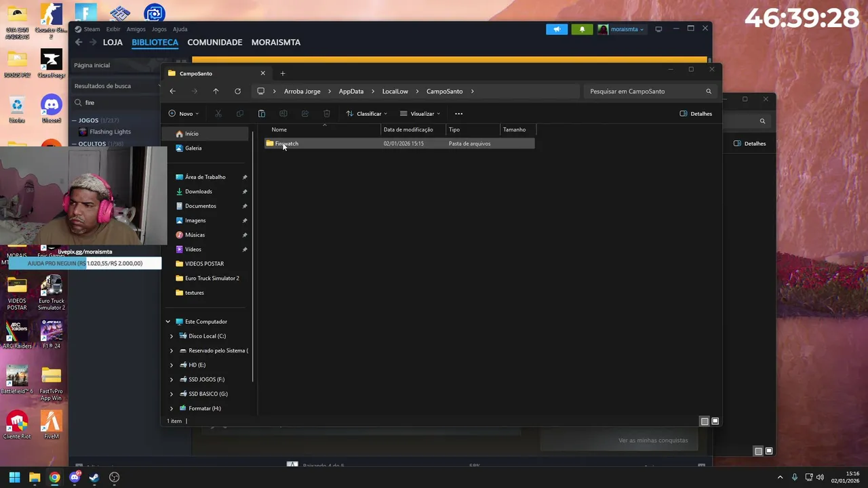Image resolution: width=868 pixels, height=488 pixels.
Task: Click the delete trash icon in Explorer toolbar
Action: (x=327, y=114)
